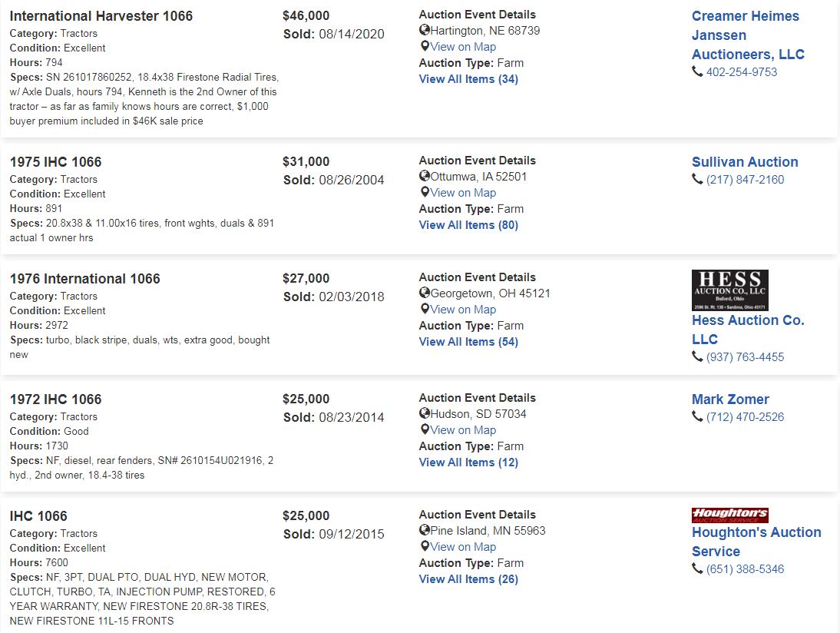840x633 pixels.
Task: Click the map pin icon for Georgetown listing
Action: pyautogui.click(x=425, y=309)
